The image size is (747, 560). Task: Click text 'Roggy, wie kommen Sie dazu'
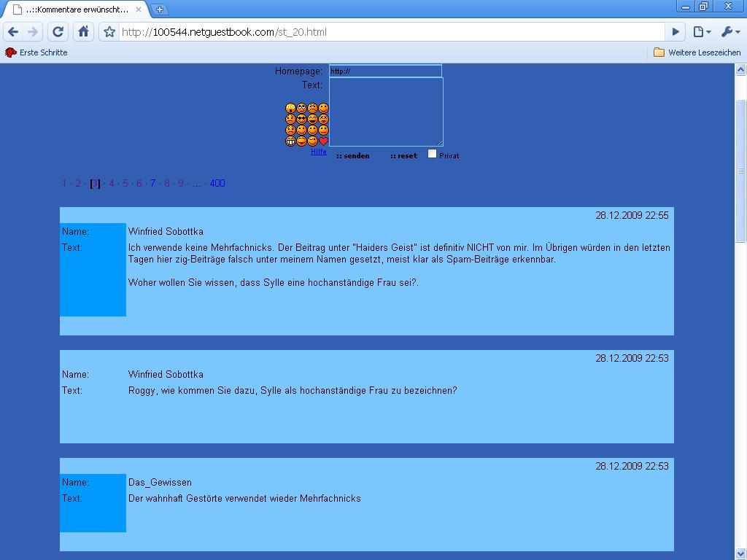[193, 391]
